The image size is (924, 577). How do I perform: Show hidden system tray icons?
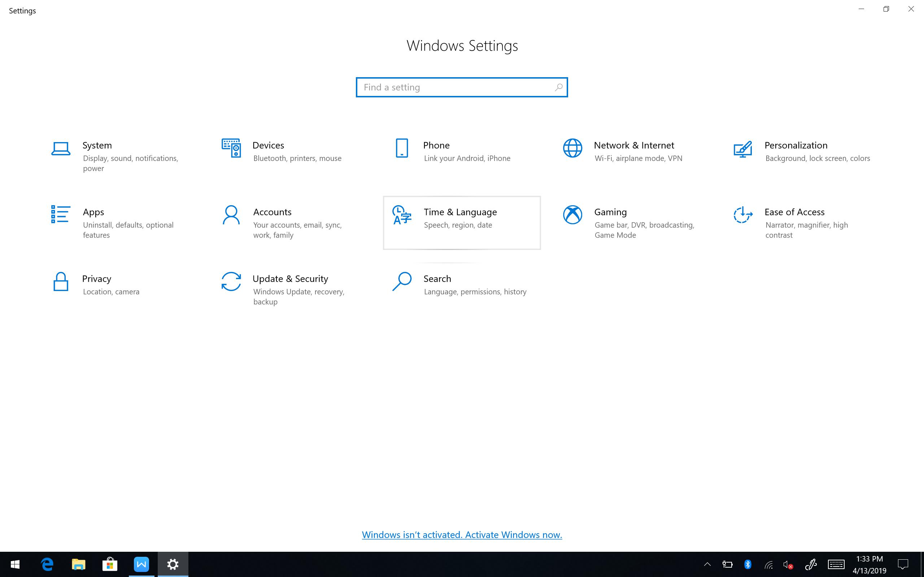(x=707, y=564)
